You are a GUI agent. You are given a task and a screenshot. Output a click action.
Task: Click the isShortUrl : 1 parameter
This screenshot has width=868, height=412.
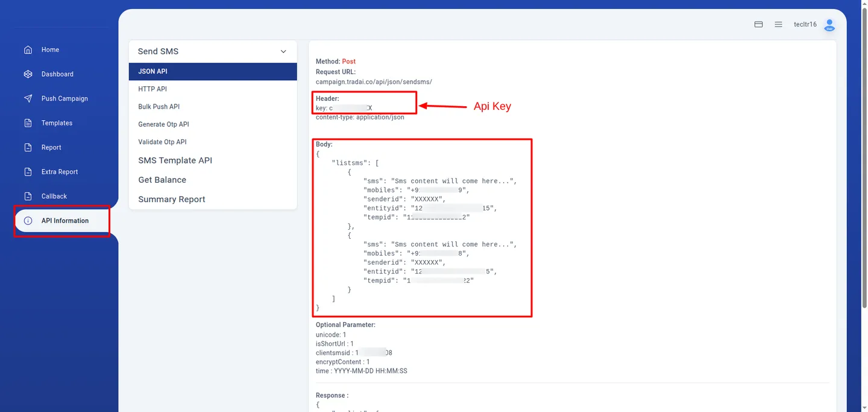(x=335, y=344)
